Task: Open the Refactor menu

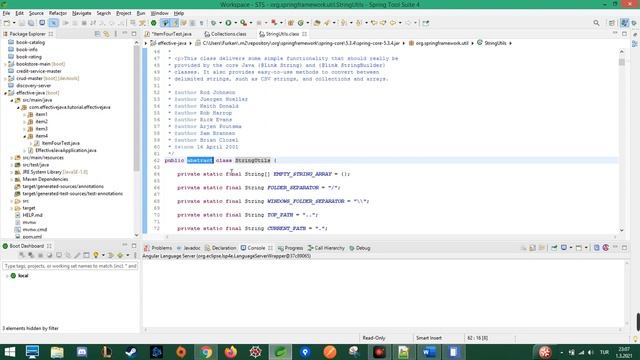Action: coord(58,13)
